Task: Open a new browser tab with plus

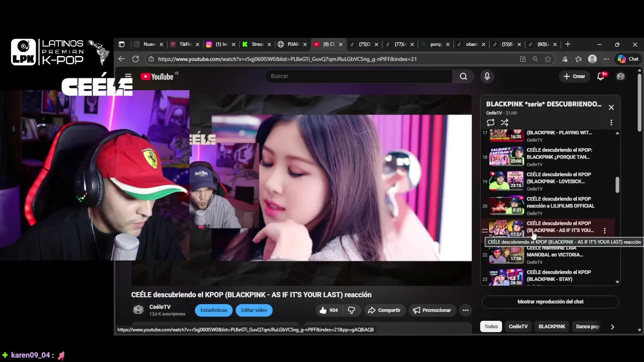Action: coord(568,44)
